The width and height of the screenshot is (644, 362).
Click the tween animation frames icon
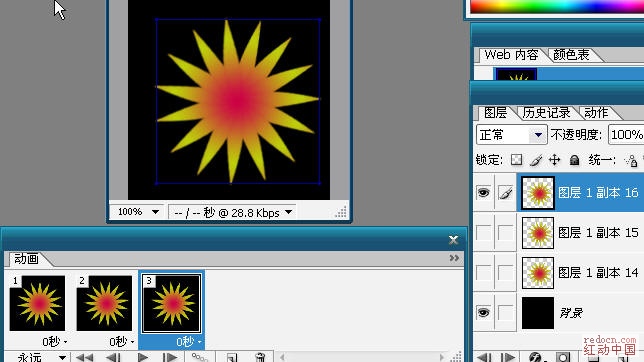point(200,357)
